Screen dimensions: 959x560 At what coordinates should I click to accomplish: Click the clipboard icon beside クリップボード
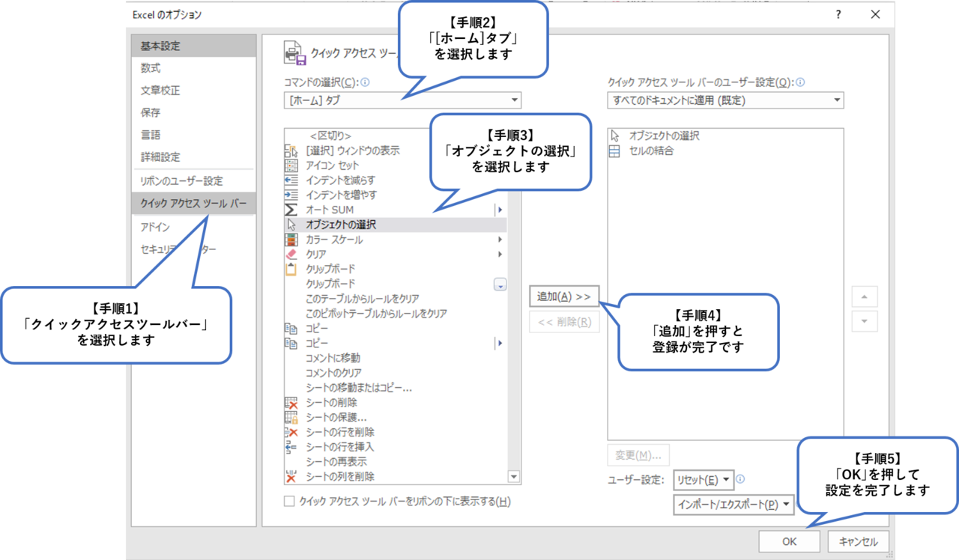click(291, 269)
